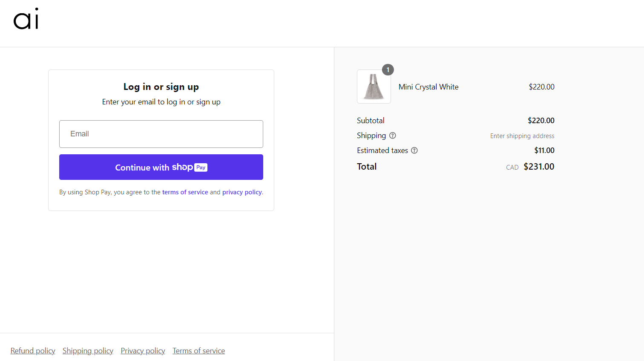Open the Shipping policy footer link
644x361 pixels.
[88, 351]
